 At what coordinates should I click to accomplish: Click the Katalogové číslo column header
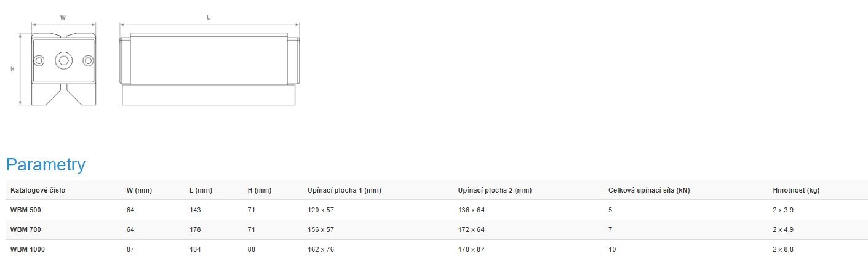pyautogui.click(x=38, y=191)
